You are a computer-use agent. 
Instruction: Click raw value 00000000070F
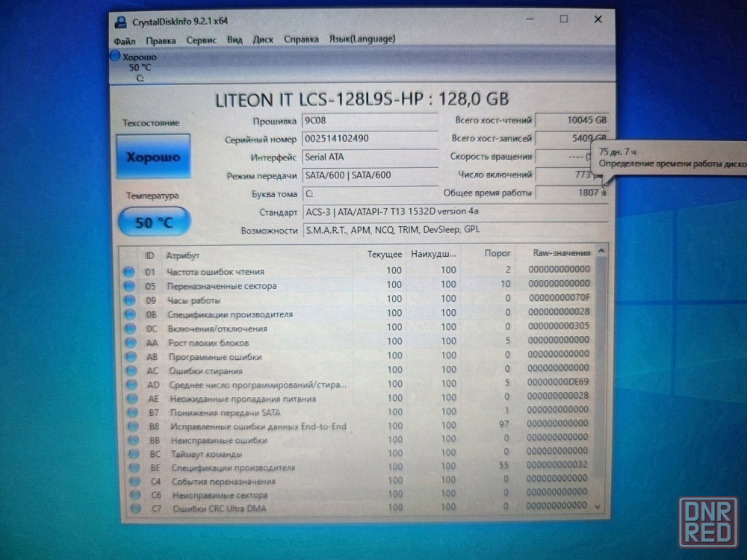tap(560, 298)
